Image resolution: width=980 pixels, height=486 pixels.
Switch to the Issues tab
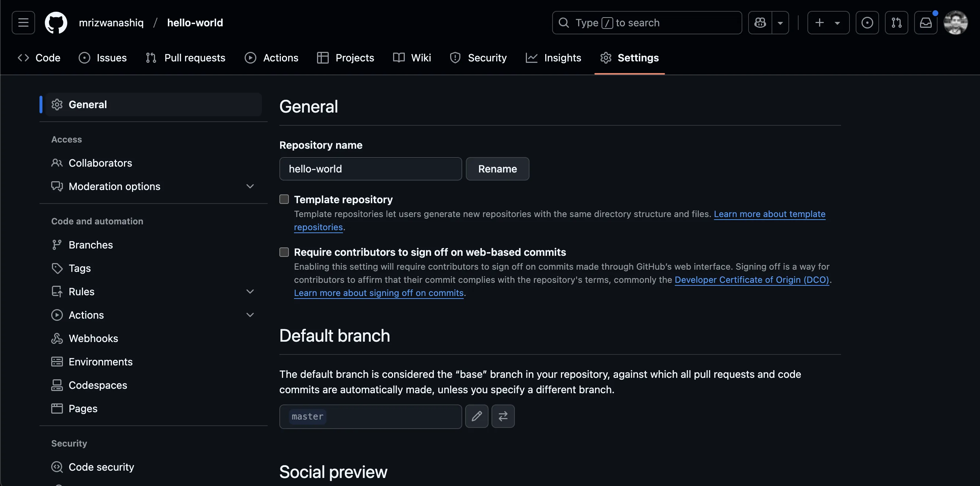103,58
